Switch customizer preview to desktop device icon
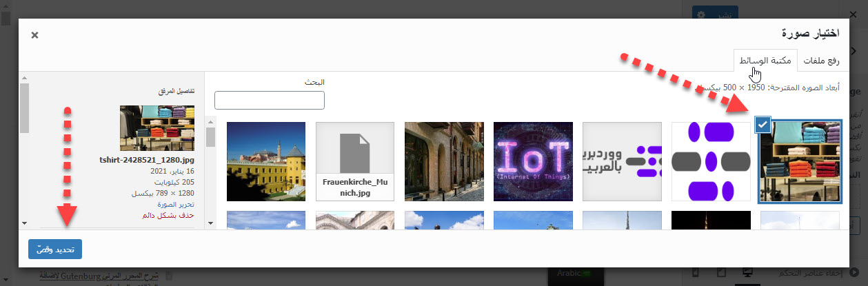This screenshot has width=868, height=286. (x=748, y=272)
